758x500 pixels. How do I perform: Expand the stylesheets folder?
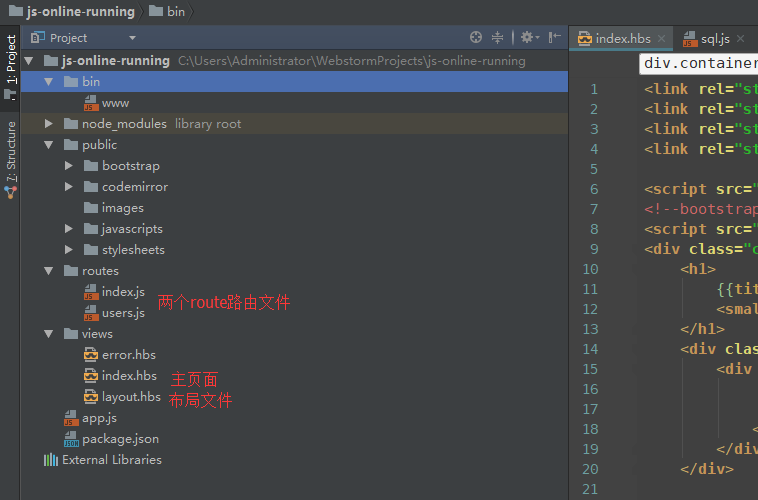point(69,250)
